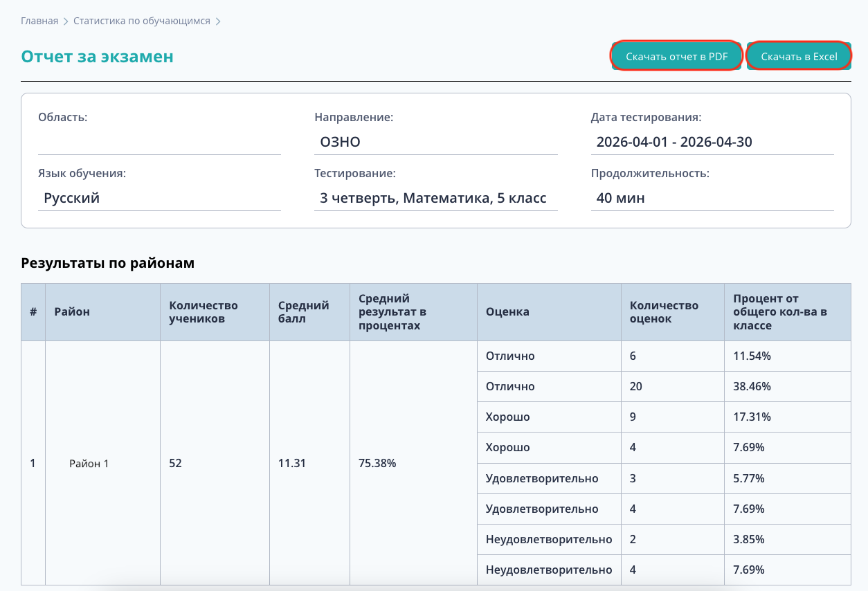This screenshot has width=868, height=591.
Task: Click the Отчет за экзамен heading
Action: (x=97, y=57)
